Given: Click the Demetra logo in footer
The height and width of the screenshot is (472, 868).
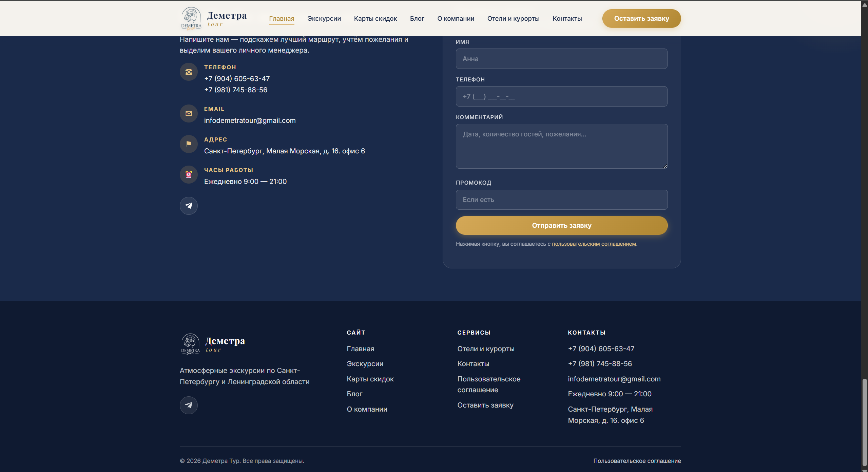Looking at the screenshot, I should coord(213,344).
